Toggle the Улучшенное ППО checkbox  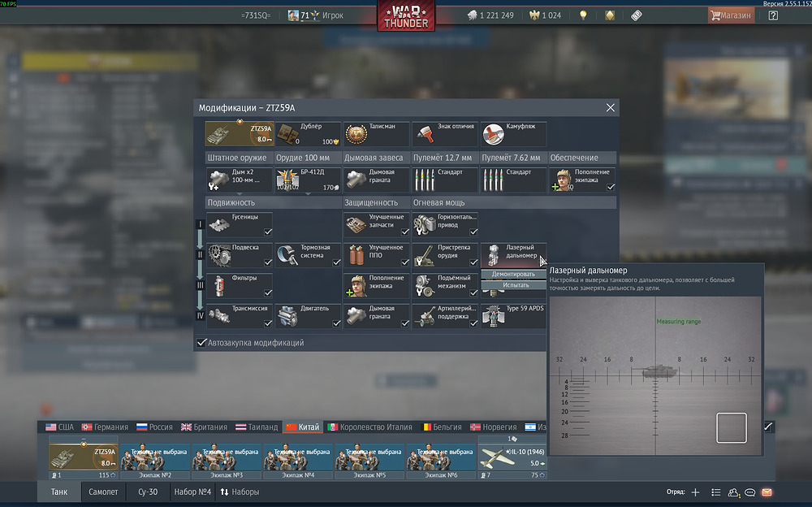coord(405,262)
